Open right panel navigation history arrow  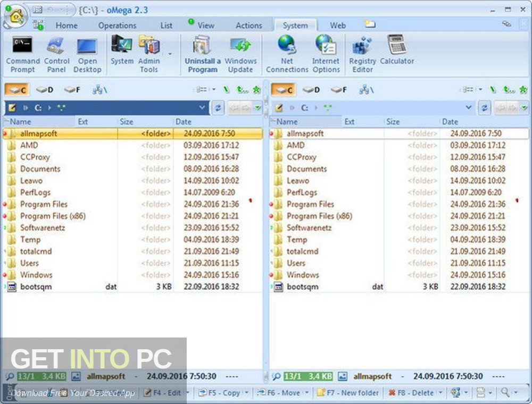524,108
